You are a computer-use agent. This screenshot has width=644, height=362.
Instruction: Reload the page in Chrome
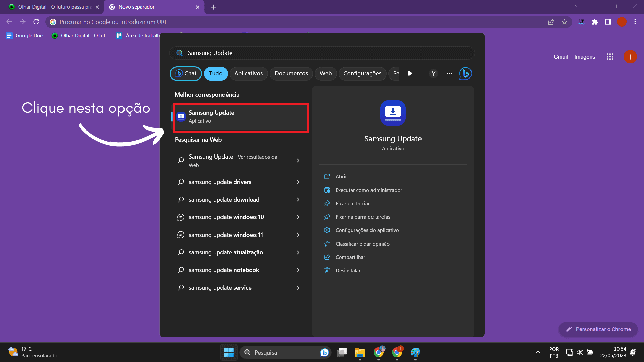point(36,22)
